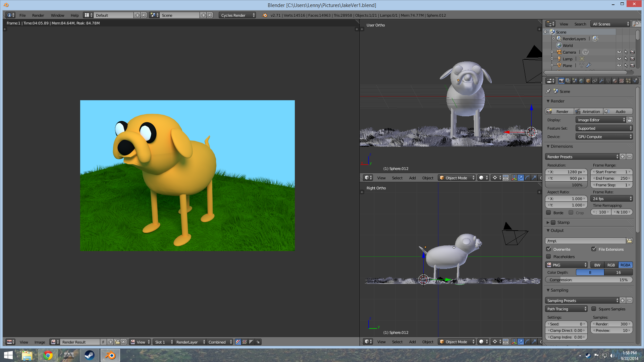The image size is (644, 362).
Task: Open the Physics properties tab icon
Action: (x=635, y=81)
